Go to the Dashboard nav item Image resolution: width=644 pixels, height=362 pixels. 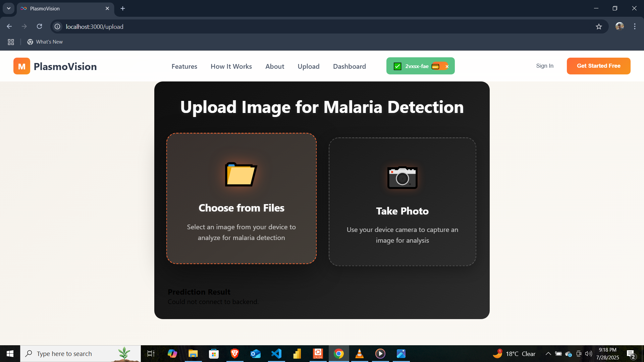[349, 66]
